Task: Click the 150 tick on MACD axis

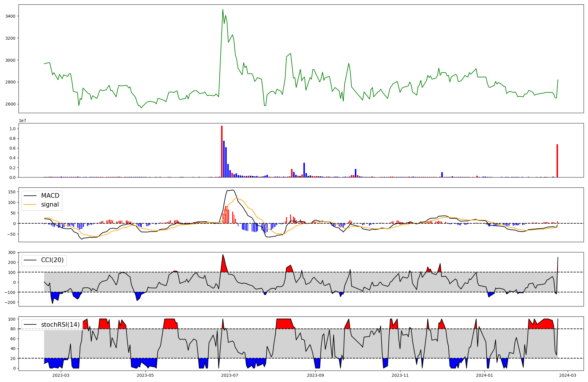Action: (x=11, y=192)
